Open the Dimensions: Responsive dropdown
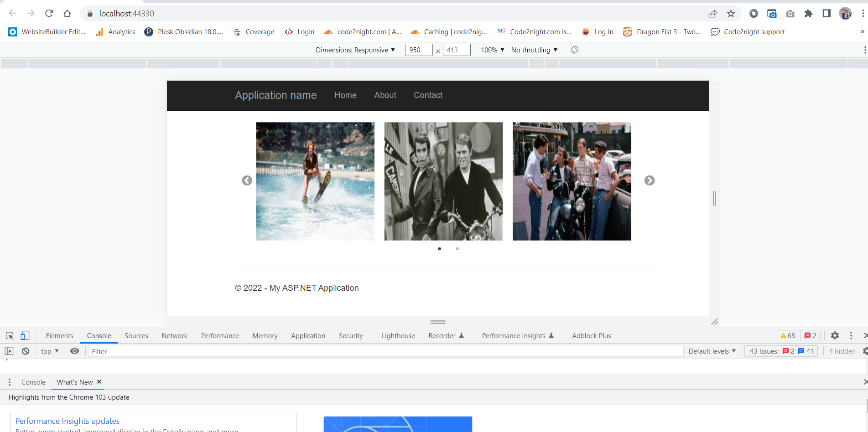The height and width of the screenshot is (432, 868). (x=355, y=50)
